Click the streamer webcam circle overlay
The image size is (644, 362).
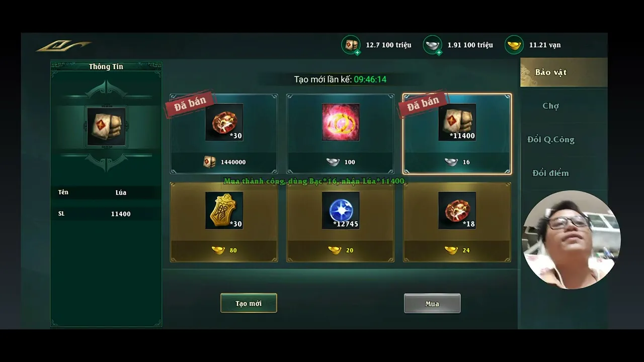point(571,239)
